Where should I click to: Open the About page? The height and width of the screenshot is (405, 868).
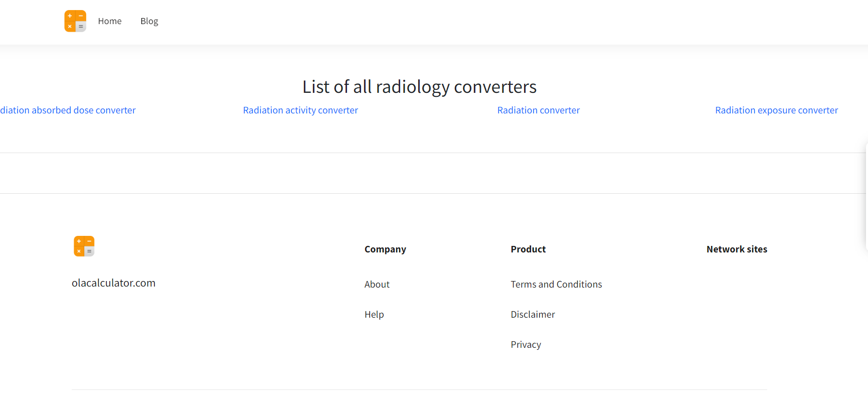(377, 284)
